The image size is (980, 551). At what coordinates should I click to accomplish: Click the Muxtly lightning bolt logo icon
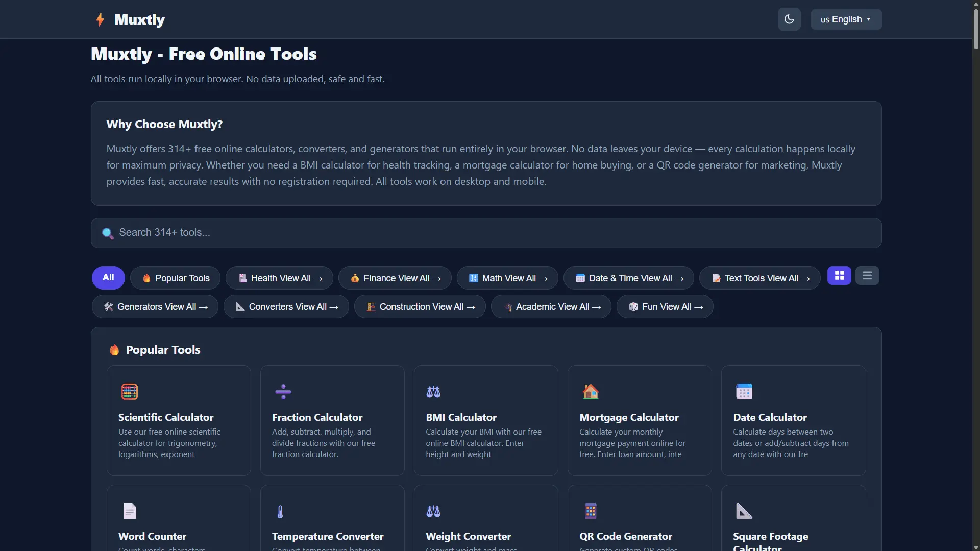[x=100, y=19]
